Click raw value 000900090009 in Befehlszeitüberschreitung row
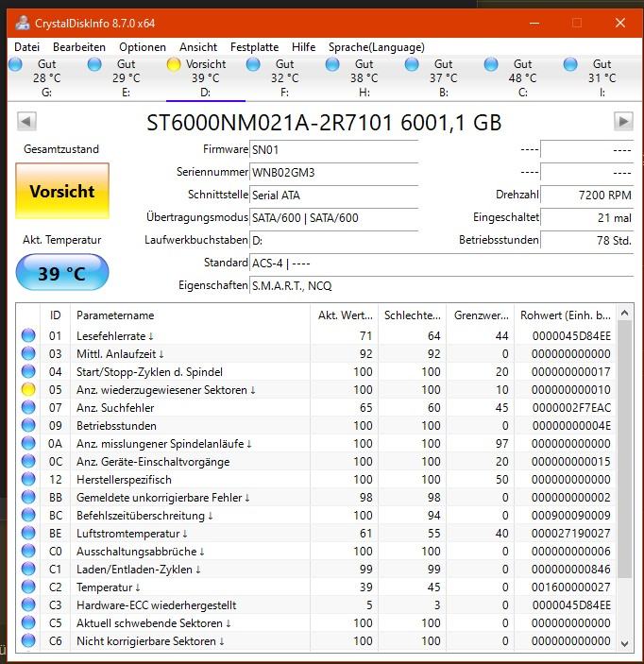The height and width of the screenshot is (664, 644). coord(571,516)
